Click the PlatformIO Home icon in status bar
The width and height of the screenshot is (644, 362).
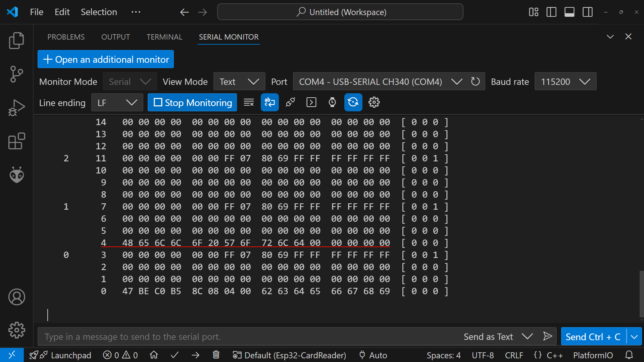(154, 355)
